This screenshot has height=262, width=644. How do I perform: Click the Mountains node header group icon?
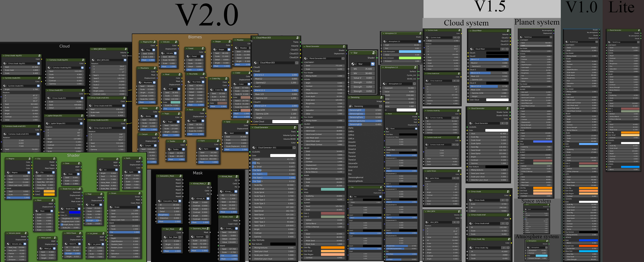pyautogui.click(x=155, y=68)
